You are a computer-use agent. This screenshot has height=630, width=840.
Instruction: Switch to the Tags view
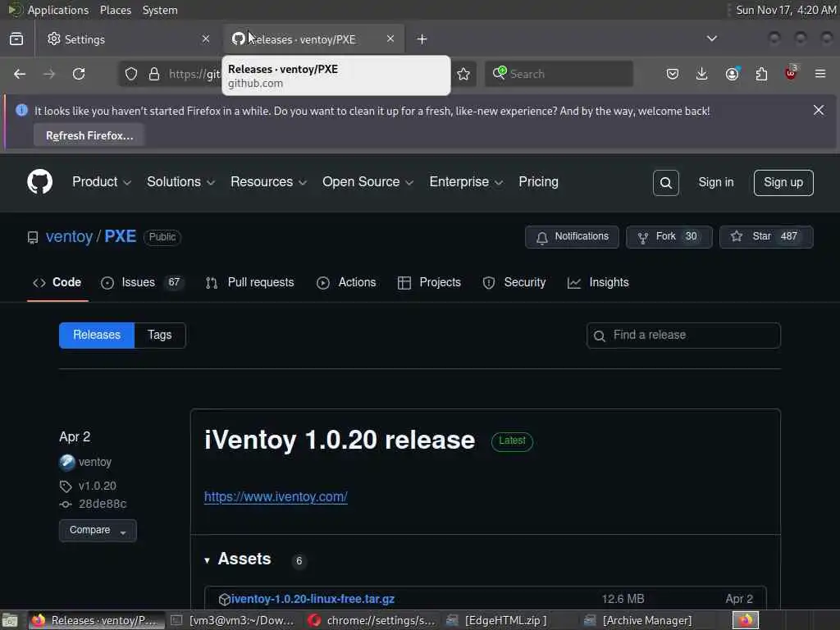coord(160,336)
